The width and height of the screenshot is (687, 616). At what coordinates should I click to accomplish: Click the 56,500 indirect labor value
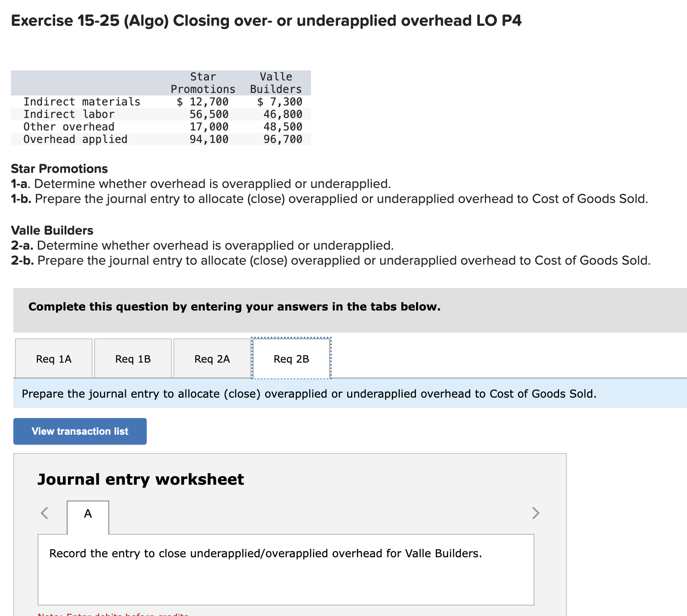click(209, 114)
